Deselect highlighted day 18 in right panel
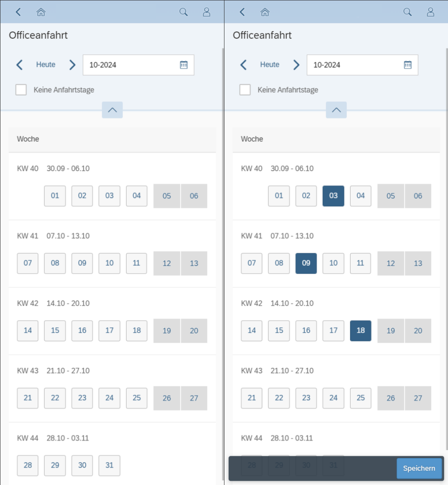 click(x=360, y=331)
